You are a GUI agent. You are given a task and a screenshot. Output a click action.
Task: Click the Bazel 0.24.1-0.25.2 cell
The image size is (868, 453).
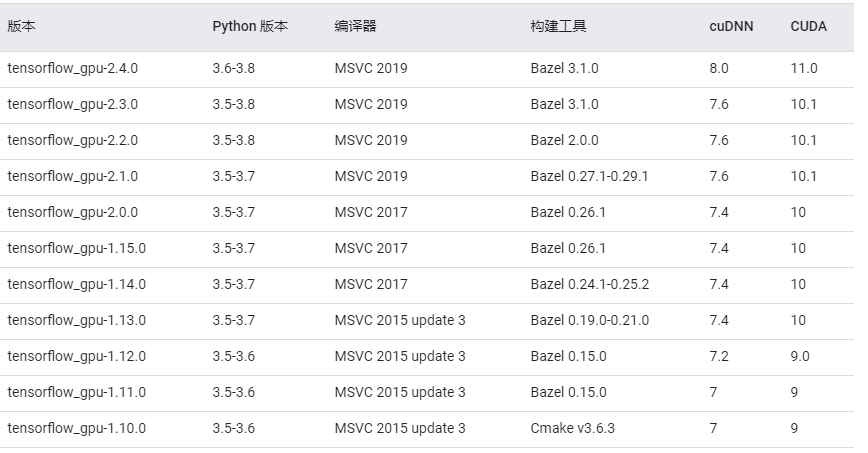click(590, 284)
